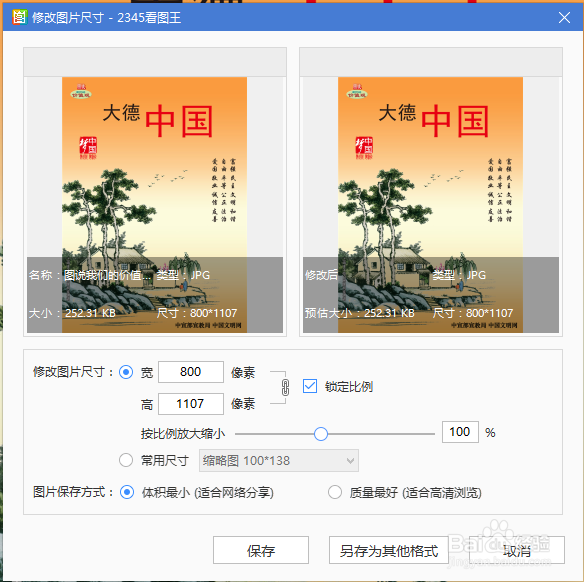This screenshot has height=582, width=584.
Task: Click the 修改图片尺寸： label
Action: click(73, 372)
